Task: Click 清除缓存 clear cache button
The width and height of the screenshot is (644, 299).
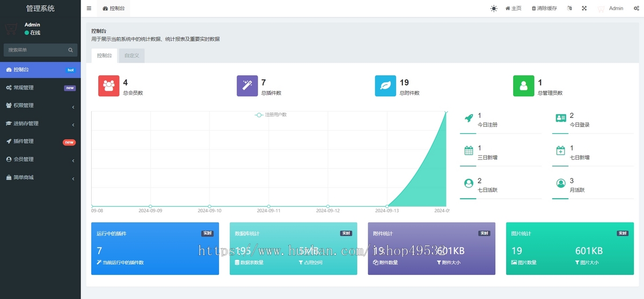Action: [x=544, y=9]
